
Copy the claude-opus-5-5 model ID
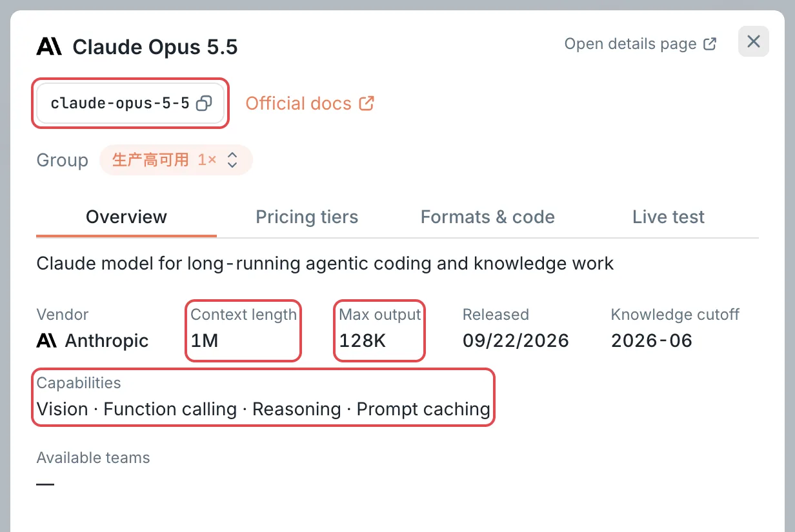pos(204,103)
